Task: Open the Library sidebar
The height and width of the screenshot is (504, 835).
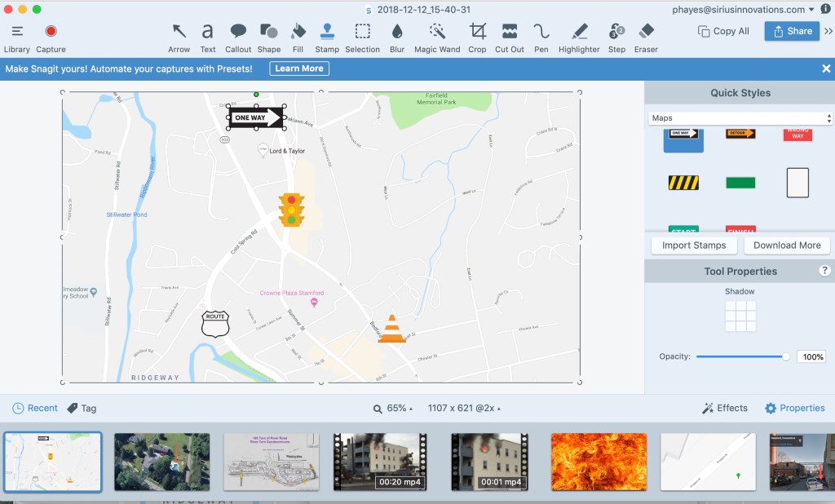Action: pyautogui.click(x=16, y=32)
